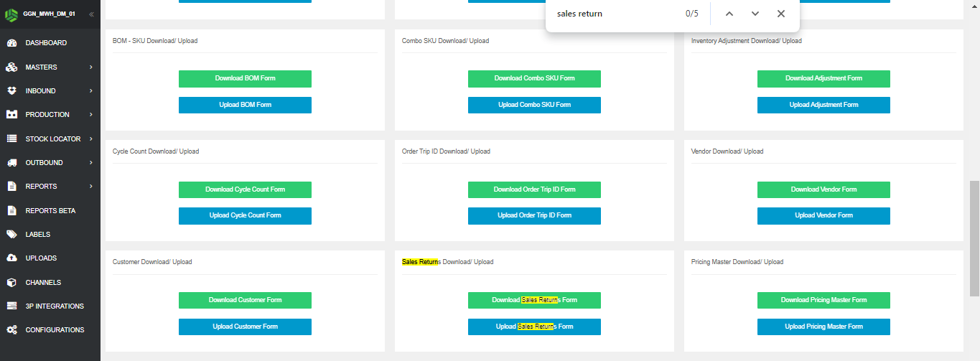Expand the Reports submenu arrow
This screenshot has width=980, height=361.
91,187
